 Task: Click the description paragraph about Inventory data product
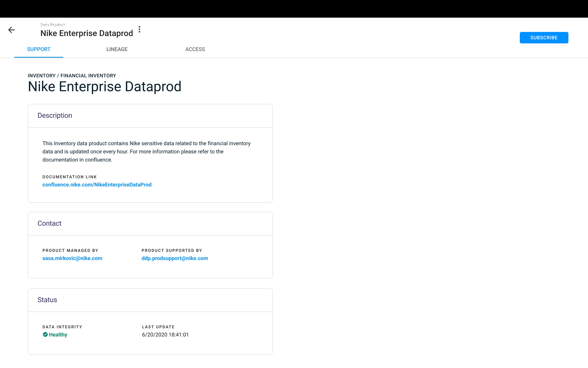coord(147,151)
